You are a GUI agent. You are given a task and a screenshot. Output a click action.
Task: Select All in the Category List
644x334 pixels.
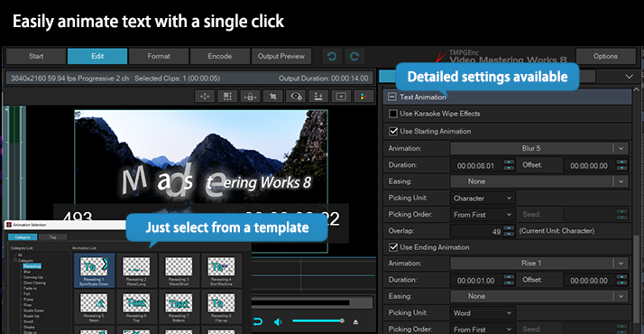[20, 255]
